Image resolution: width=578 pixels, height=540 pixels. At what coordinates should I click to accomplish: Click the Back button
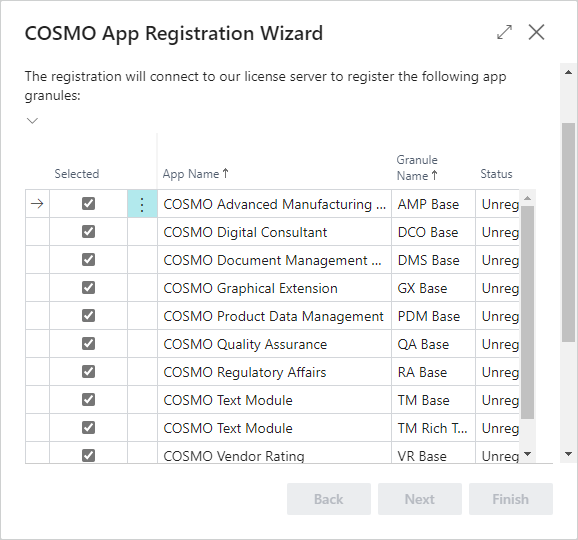(329, 499)
